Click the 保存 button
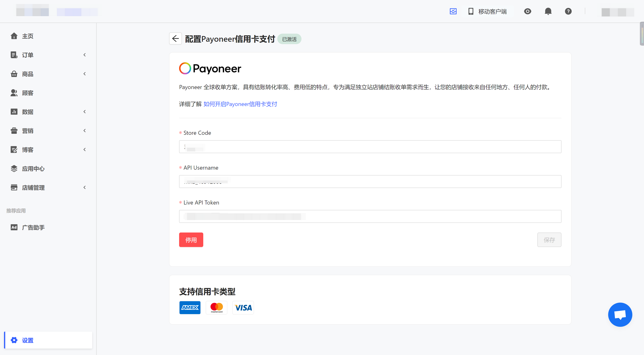644x355 pixels. click(549, 240)
